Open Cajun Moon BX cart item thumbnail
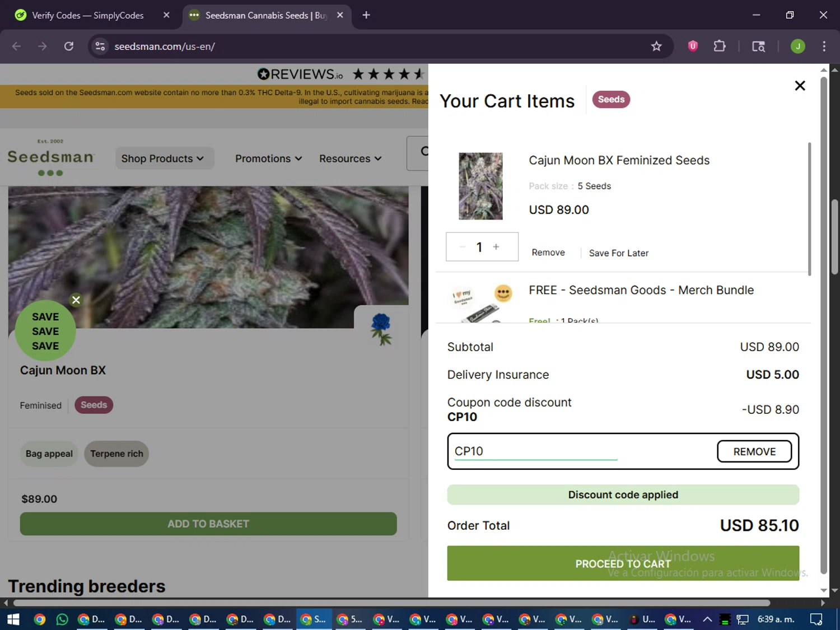Image resolution: width=840 pixels, height=630 pixels. [x=480, y=186]
